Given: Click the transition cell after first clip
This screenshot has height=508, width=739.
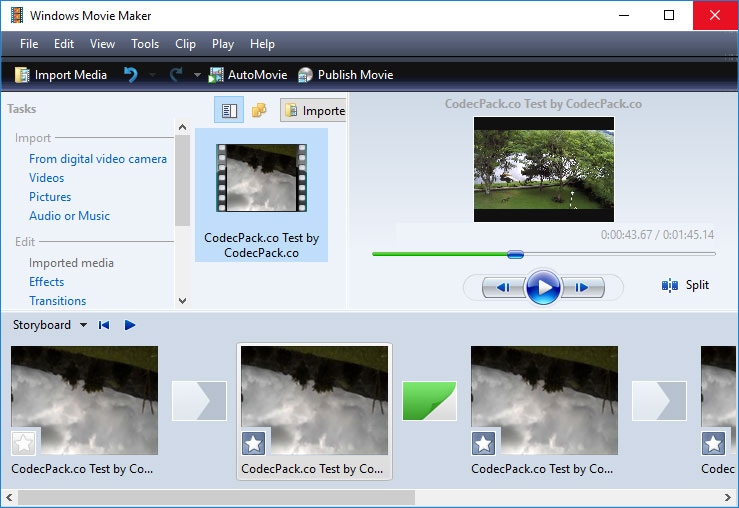Looking at the screenshot, I should pos(199,401).
